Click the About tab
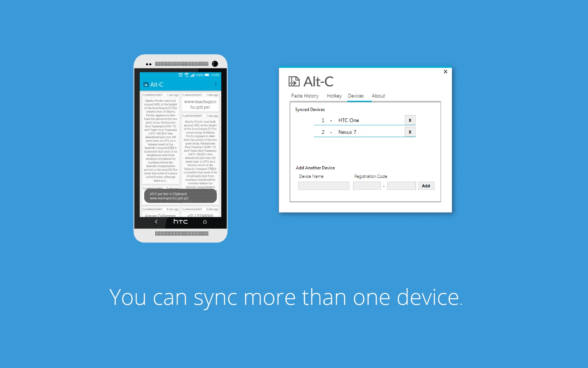The width and height of the screenshot is (588, 368). click(x=378, y=95)
